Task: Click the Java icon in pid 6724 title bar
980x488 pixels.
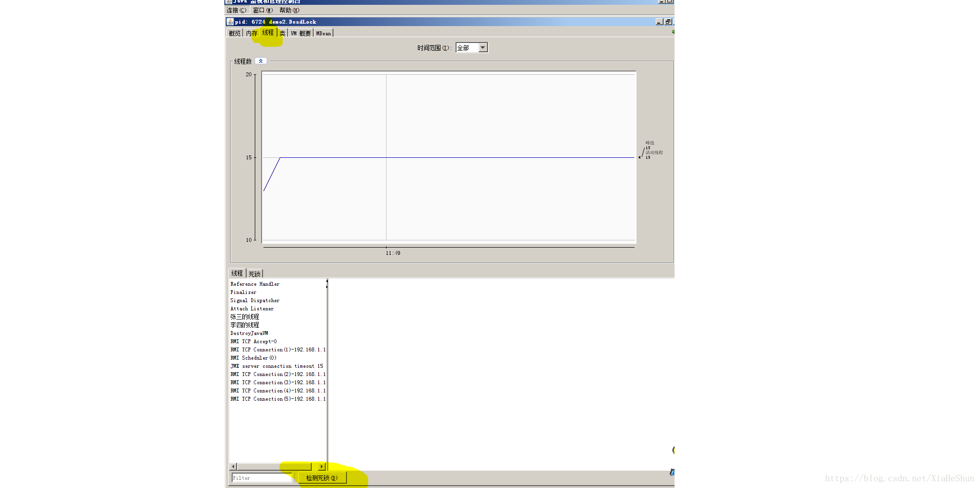Action: pos(230,22)
